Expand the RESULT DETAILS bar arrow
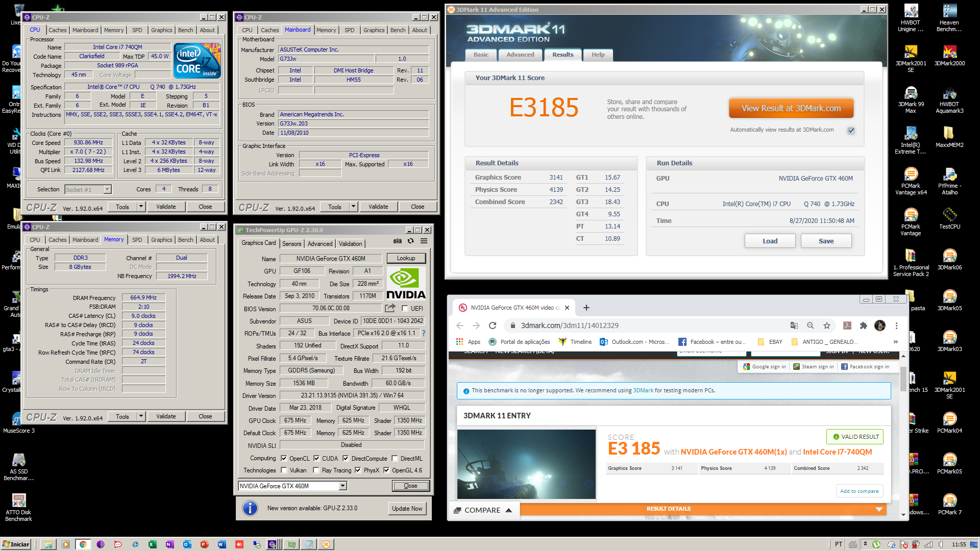 (x=879, y=509)
